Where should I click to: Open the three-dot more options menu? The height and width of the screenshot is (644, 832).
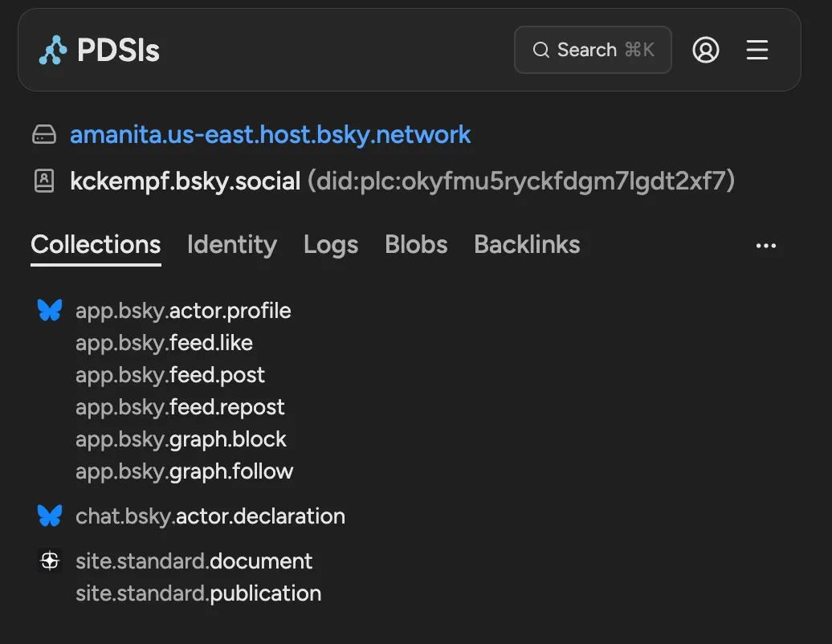click(765, 246)
